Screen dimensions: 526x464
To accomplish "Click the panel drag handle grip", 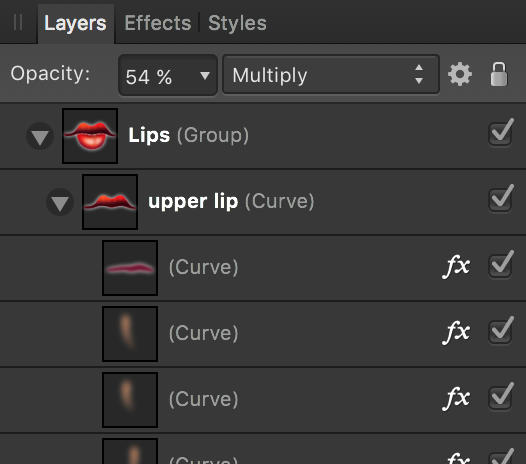I will pos(18,22).
